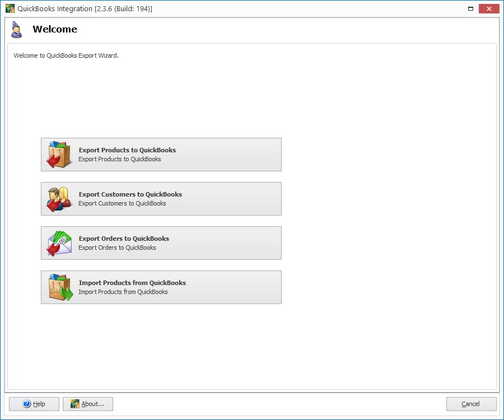Click the wizard figure icon beside Welcome
Viewport: 504px width, 420px height.
(x=16, y=29)
